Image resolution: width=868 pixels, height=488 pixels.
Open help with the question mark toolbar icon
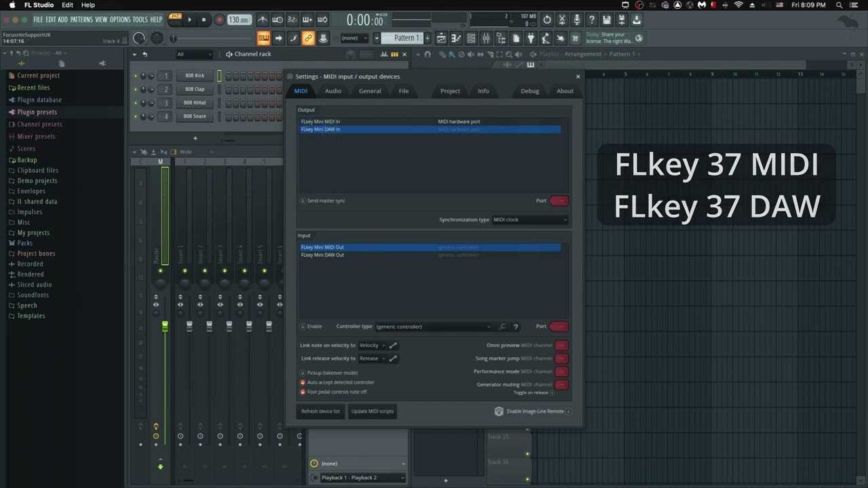(x=591, y=20)
